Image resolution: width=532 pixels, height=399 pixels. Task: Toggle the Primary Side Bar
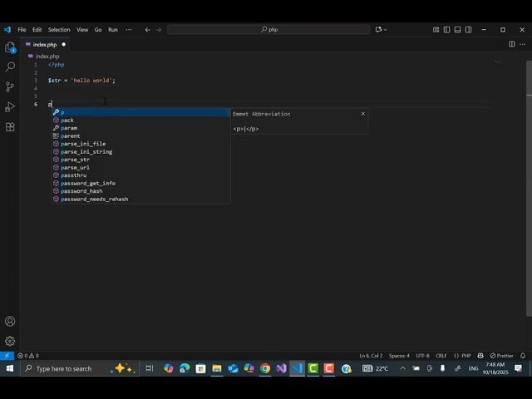447,30
